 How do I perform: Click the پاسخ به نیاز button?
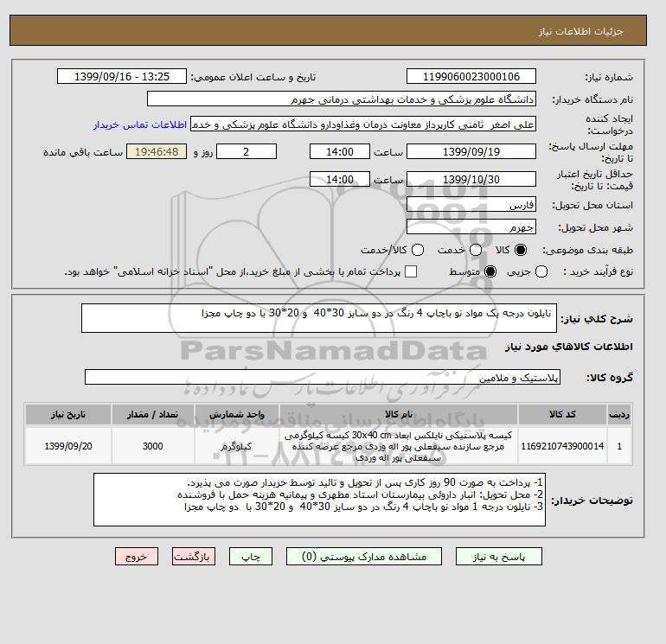(x=499, y=557)
